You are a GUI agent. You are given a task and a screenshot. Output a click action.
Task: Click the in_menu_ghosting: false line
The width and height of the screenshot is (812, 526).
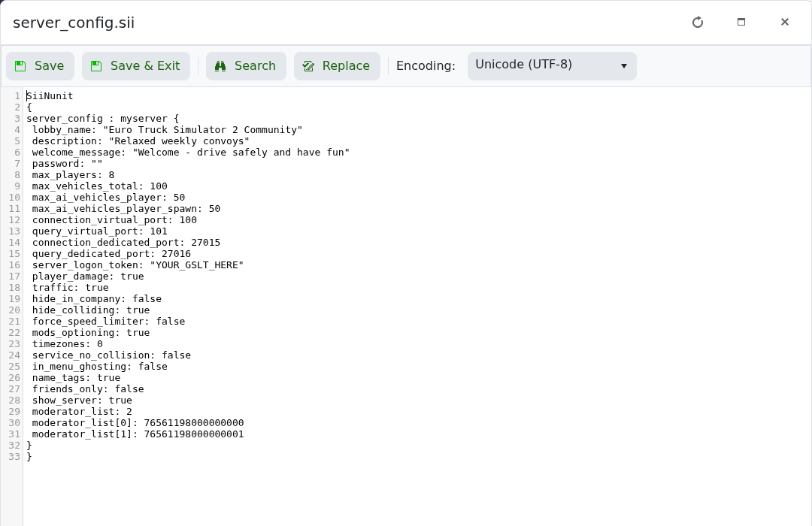(x=99, y=366)
